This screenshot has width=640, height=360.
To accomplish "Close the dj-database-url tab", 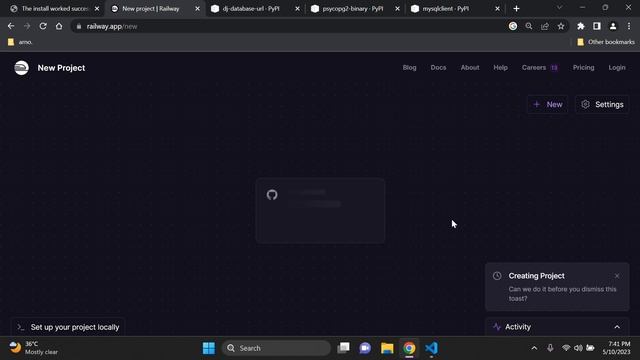I will click(297, 9).
